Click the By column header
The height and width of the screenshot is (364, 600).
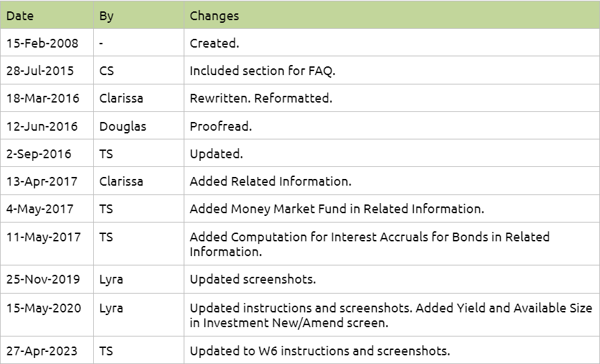point(139,15)
